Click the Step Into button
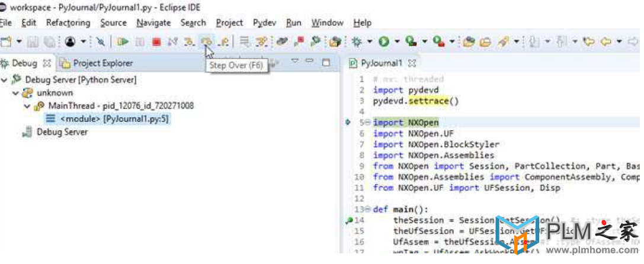 coord(189,41)
